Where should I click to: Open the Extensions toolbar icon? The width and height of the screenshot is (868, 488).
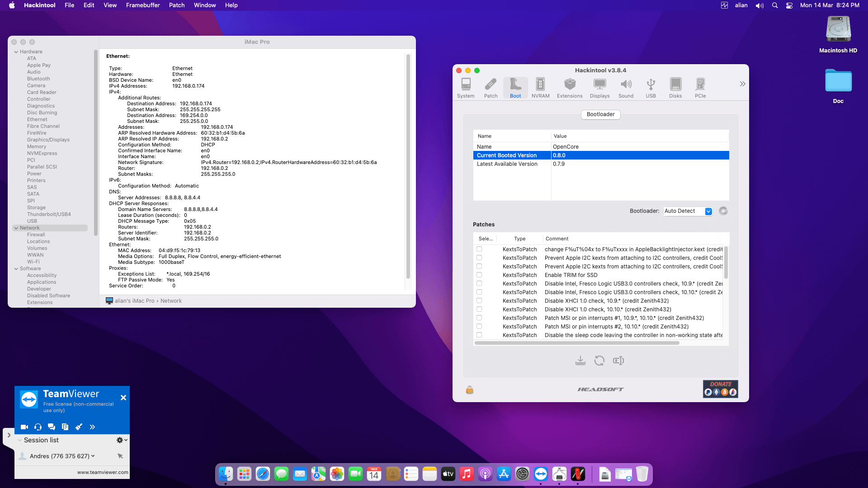570,88
